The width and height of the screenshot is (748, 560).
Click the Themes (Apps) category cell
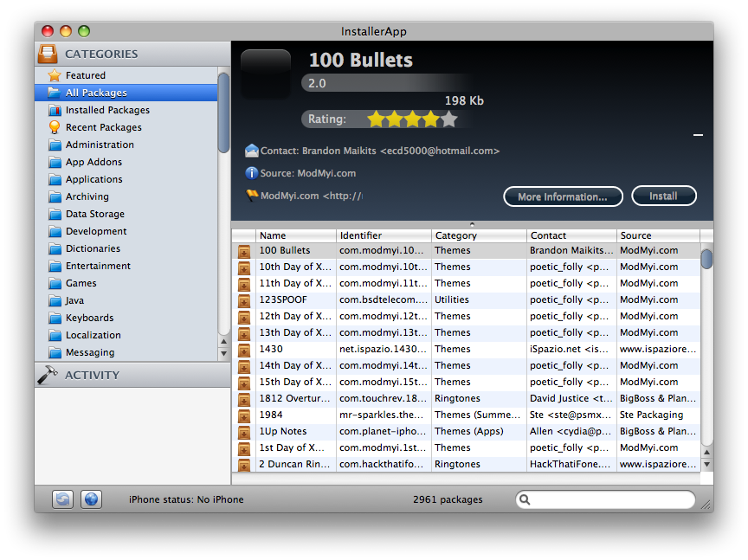coord(479,431)
